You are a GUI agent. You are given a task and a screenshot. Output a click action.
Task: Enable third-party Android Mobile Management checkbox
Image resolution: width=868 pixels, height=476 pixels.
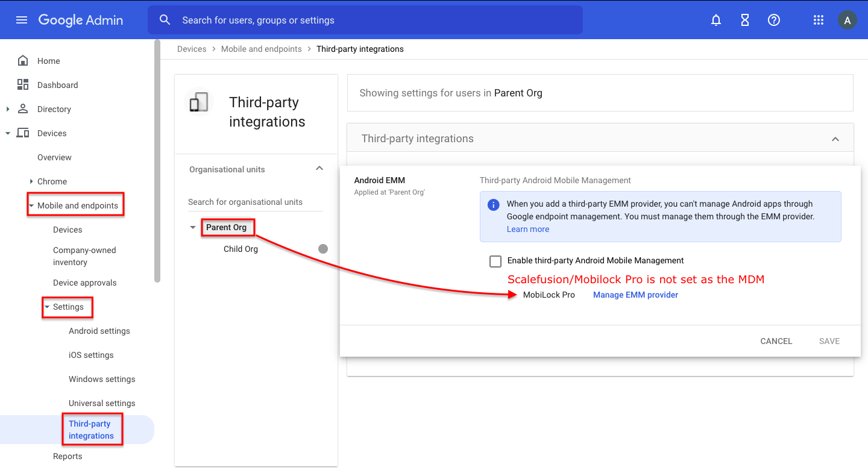(x=495, y=261)
